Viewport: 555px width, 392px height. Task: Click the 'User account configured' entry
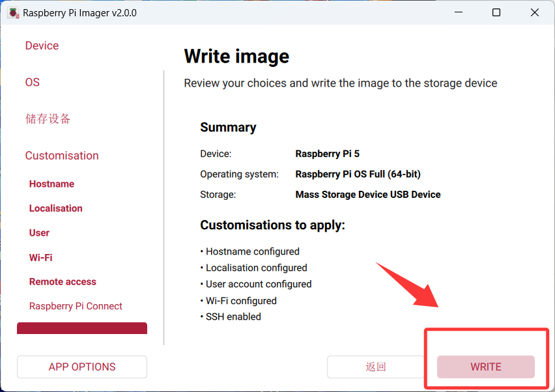click(256, 284)
